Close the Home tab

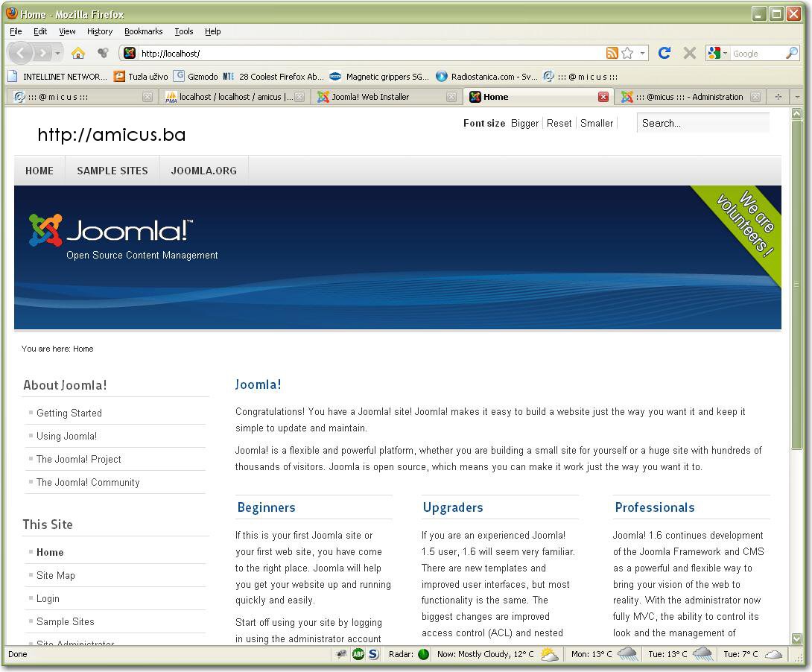click(603, 97)
